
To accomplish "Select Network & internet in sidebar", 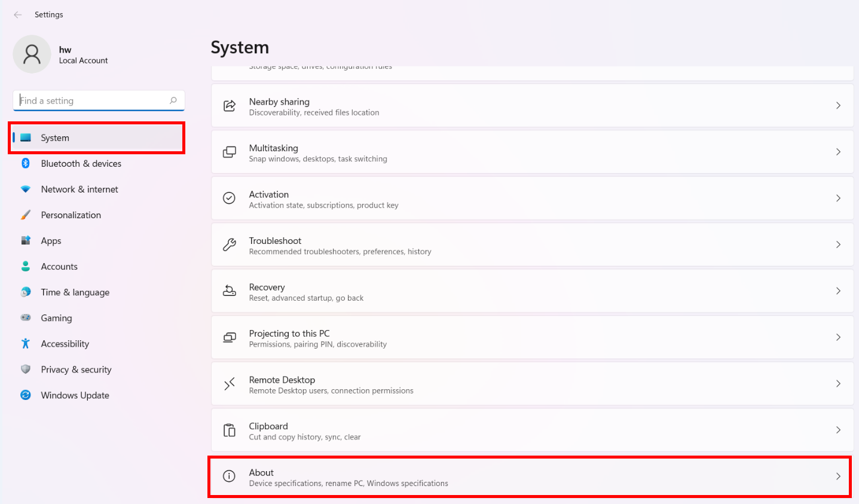I will (x=80, y=189).
